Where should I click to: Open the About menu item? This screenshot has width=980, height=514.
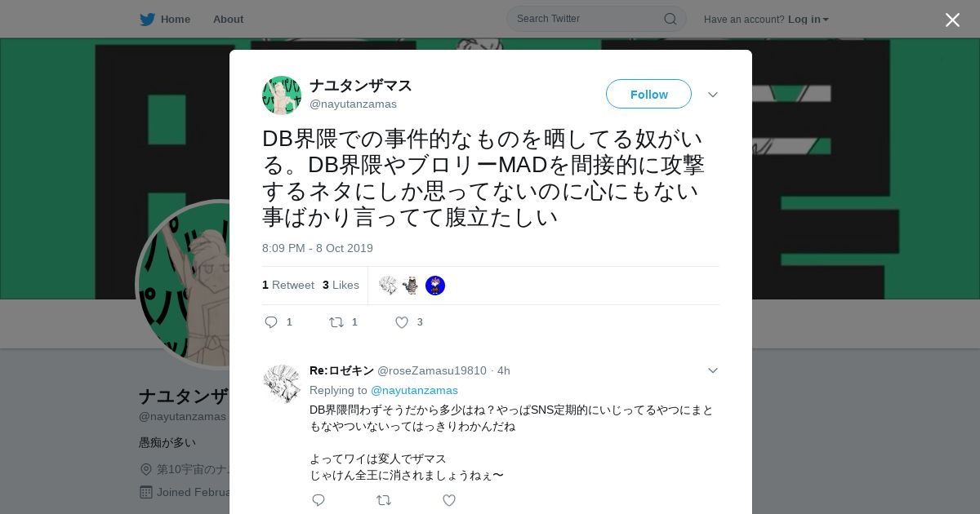point(228,19)
